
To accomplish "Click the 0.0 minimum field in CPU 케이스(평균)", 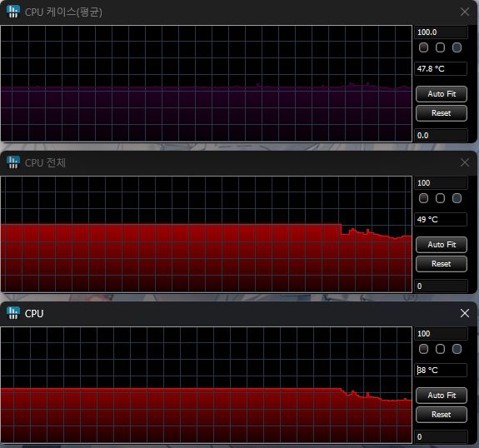I will tap(441, 135).
